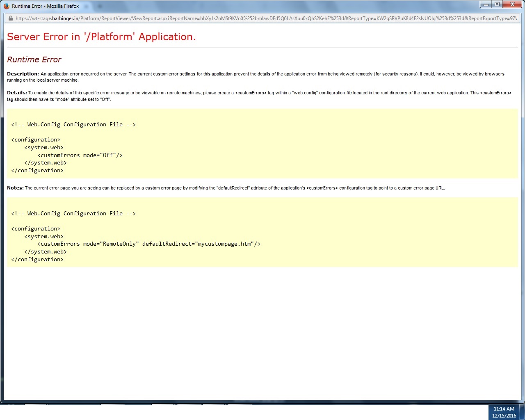This screenshot has width=525, height=420.
Task: Click the line customErrors mode="Off"
Action: pos(80,155)
